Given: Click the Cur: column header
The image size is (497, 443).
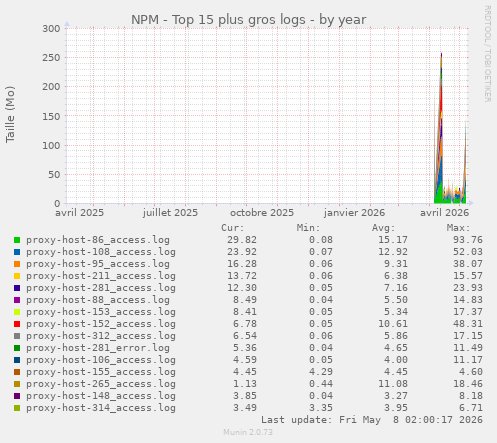Looking at the screenshot, I should [x=233, y=228].
